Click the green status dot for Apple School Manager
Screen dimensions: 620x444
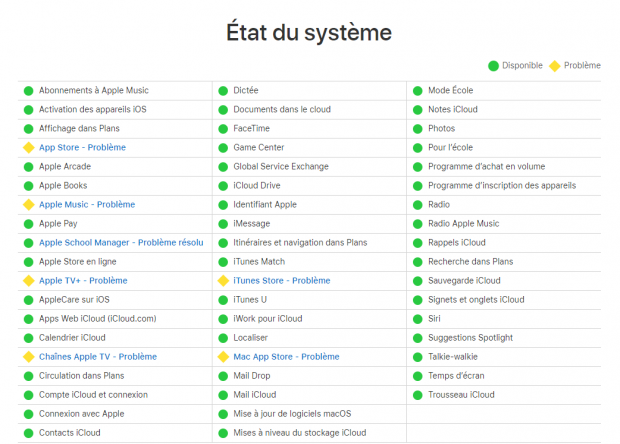point(28,243)
